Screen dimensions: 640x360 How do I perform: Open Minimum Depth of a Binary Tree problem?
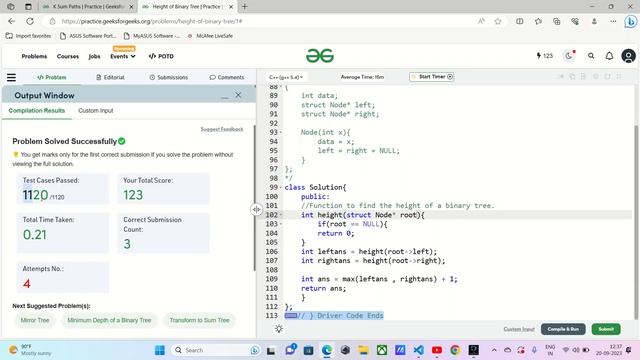click(x=109, y=320)
